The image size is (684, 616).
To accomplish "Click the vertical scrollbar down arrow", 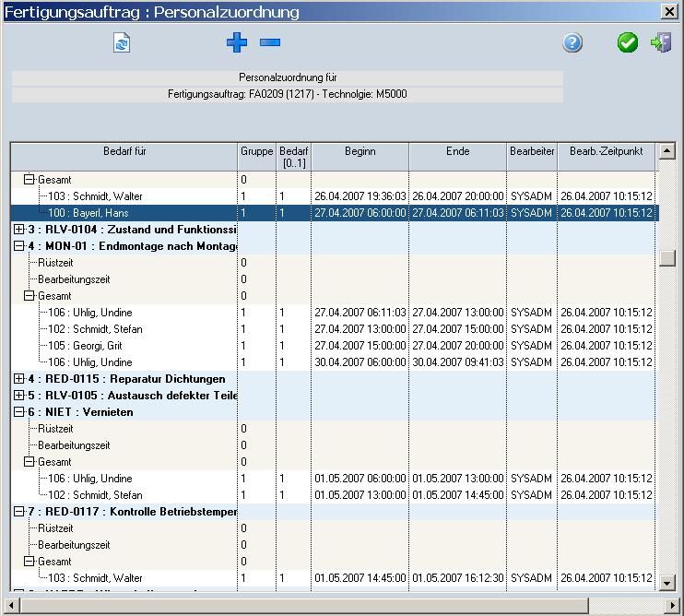I will point(667,582).
